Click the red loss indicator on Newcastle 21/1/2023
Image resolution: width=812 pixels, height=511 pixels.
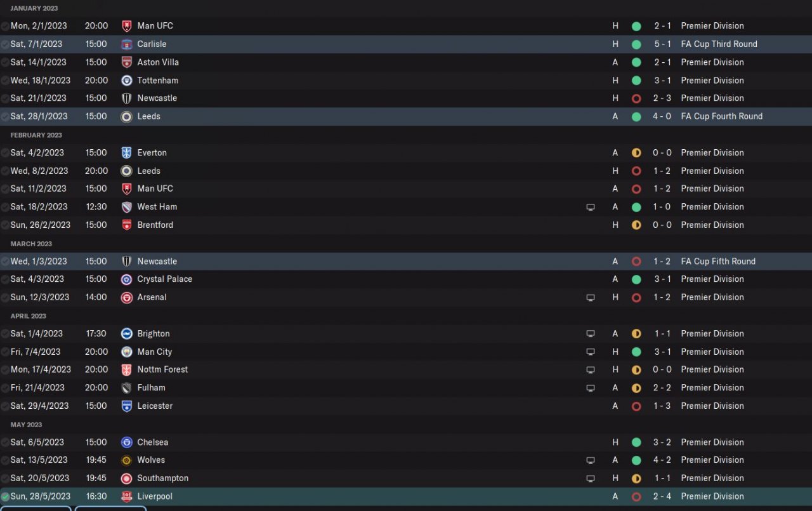(x=636, y=98)
